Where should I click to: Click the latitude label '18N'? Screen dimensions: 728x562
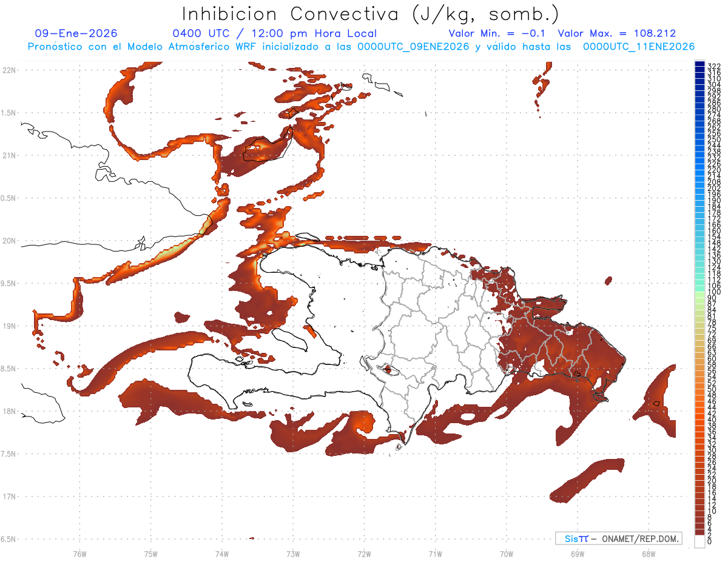click(9, 412)
